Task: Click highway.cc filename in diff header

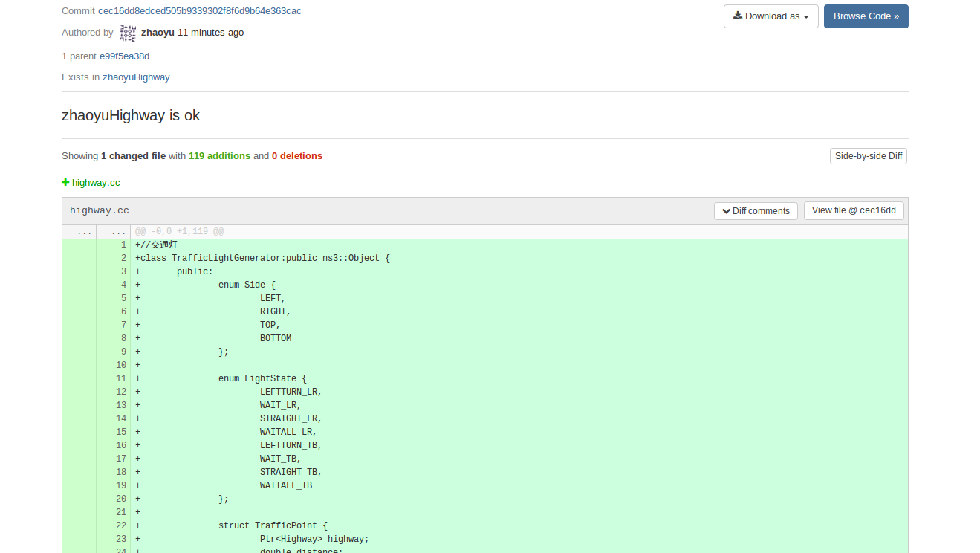Action: point(100,211)
